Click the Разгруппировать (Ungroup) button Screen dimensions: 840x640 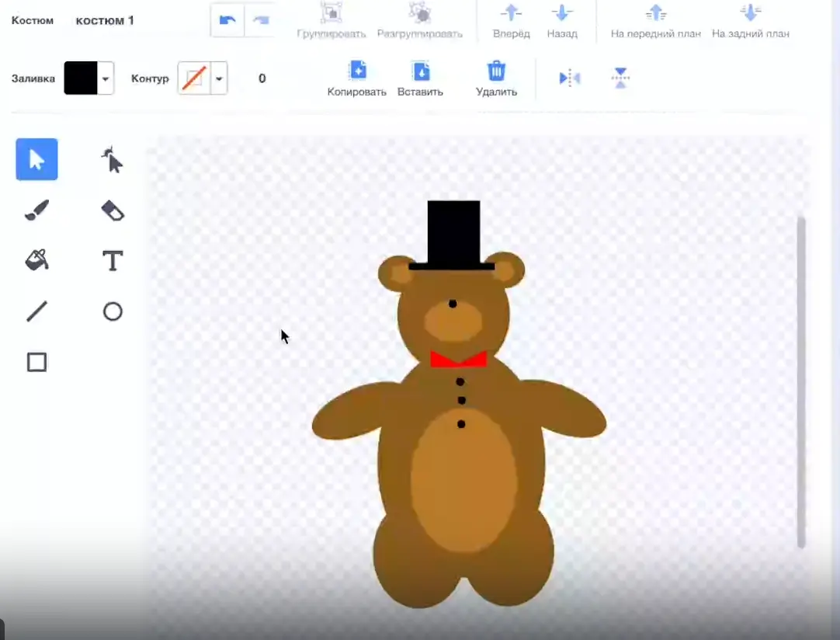coord(420,20)
